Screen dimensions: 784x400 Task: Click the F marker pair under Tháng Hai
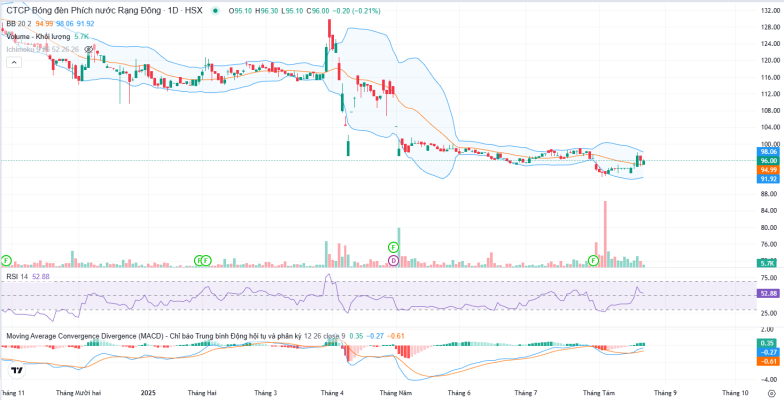[x=202, y=260]
